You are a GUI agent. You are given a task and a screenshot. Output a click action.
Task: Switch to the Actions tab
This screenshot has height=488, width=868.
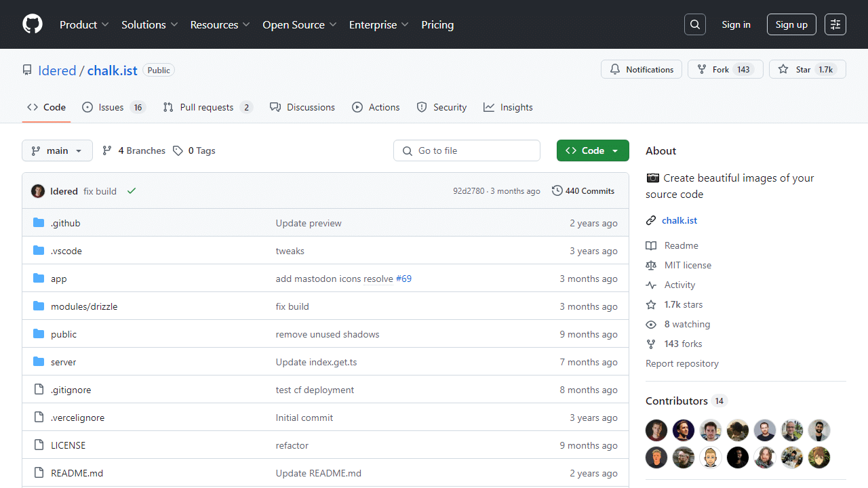point(376,107)
